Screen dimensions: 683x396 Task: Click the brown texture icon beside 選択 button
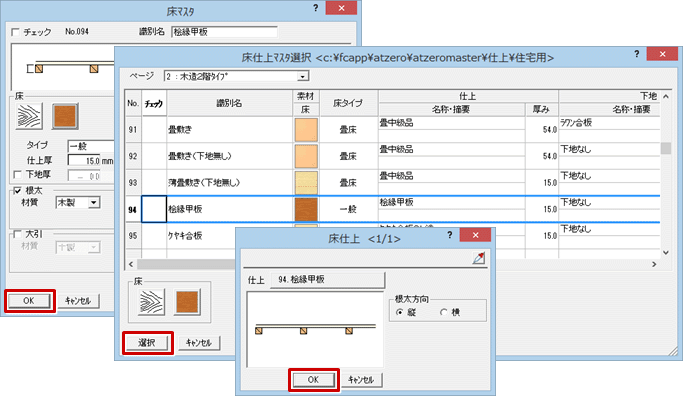coord(187,302)
